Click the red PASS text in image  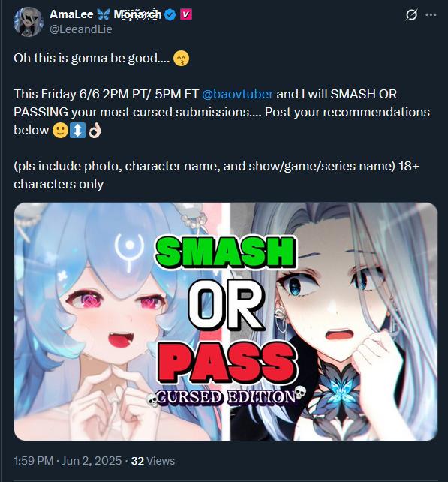227,362
